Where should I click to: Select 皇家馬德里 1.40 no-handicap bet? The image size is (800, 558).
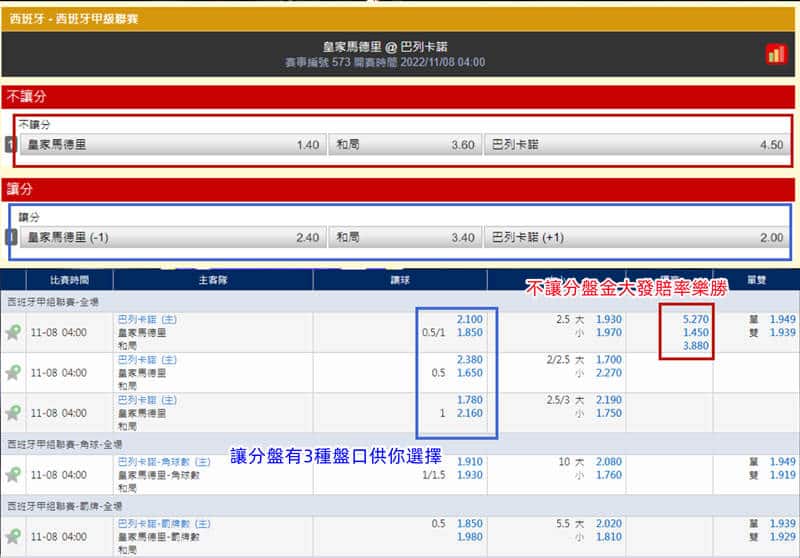tap(173, 145)
